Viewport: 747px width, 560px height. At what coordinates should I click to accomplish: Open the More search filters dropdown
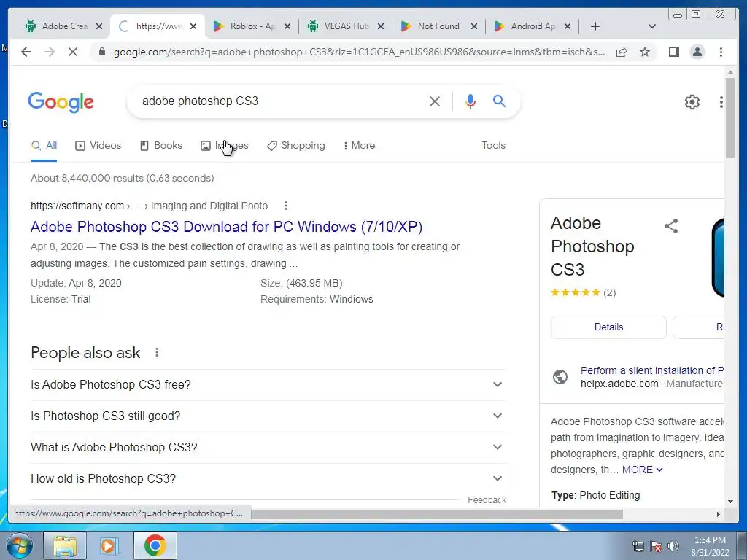(x=359, y=146)
